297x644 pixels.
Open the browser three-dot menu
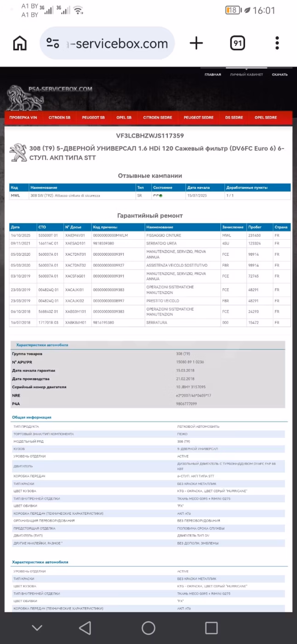[277, 43]
